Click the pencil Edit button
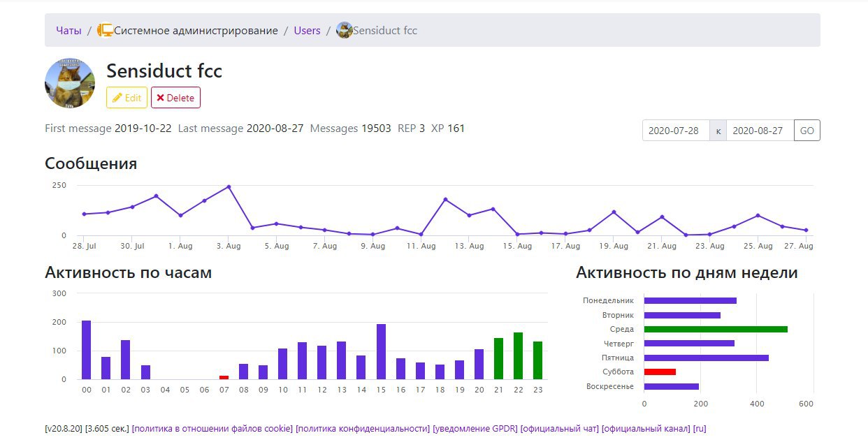 tap(126, 98)
